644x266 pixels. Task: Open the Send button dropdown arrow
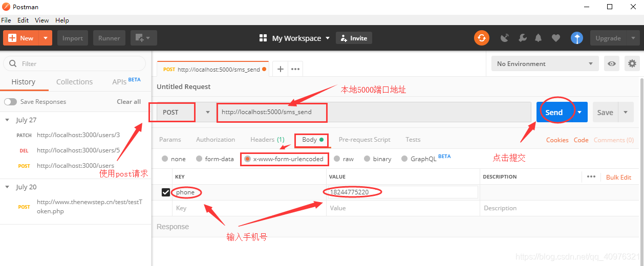[x=579, y=112]
